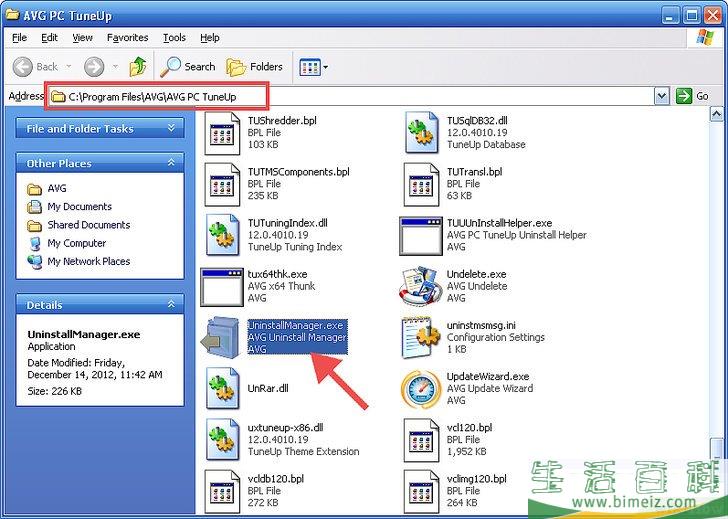Open the Forward history dropdown arrow
The height and width of the screenshot is (519, 728).
[x=115, y=67]
